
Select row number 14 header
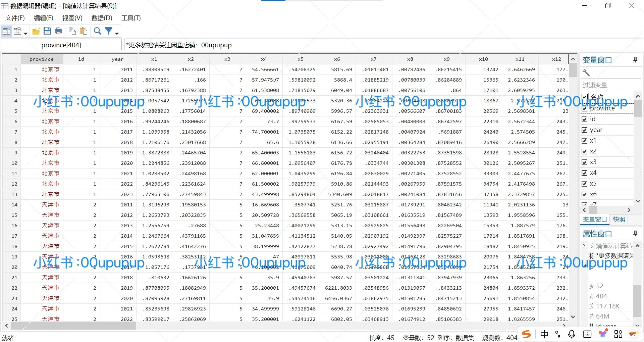point(12,205)
